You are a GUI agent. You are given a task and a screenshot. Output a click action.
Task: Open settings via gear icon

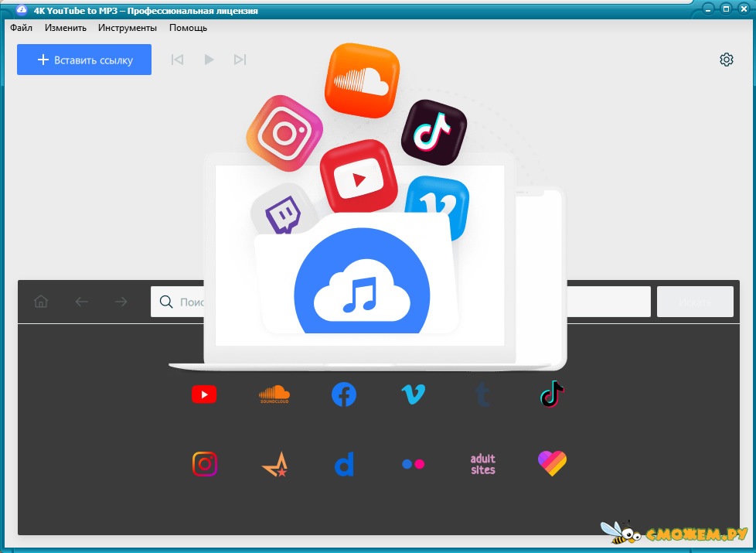[x=726, y=60]
